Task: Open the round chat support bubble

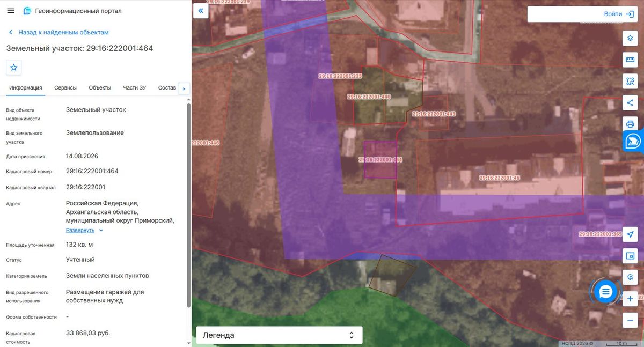Action: click(606, 292)
